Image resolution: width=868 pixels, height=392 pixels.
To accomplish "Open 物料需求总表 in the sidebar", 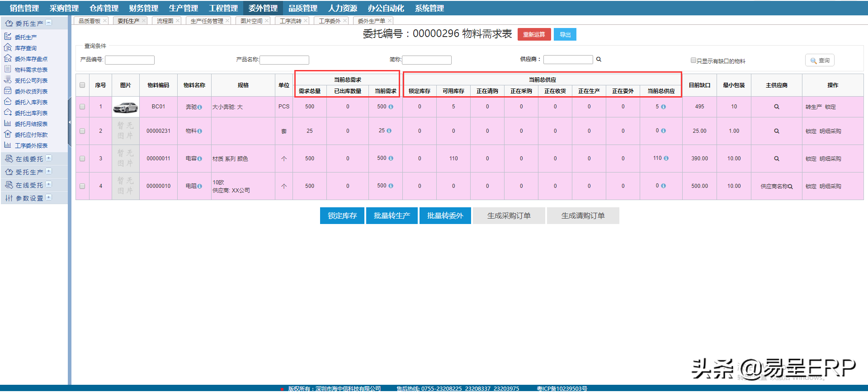I will 31,70.
